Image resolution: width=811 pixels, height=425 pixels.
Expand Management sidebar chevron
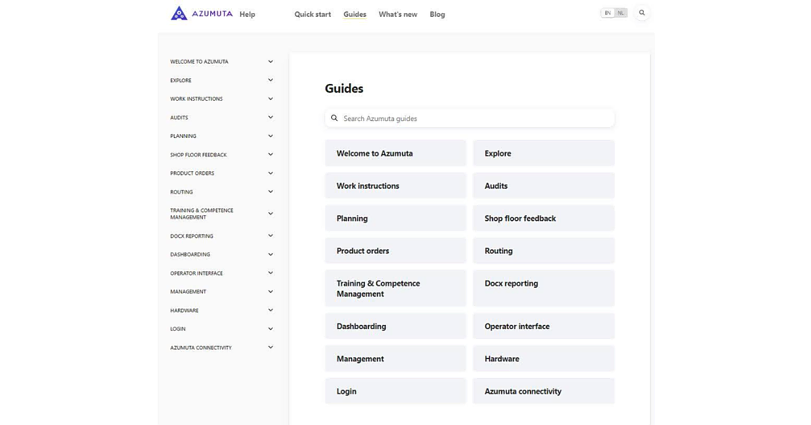pos(271,292)
